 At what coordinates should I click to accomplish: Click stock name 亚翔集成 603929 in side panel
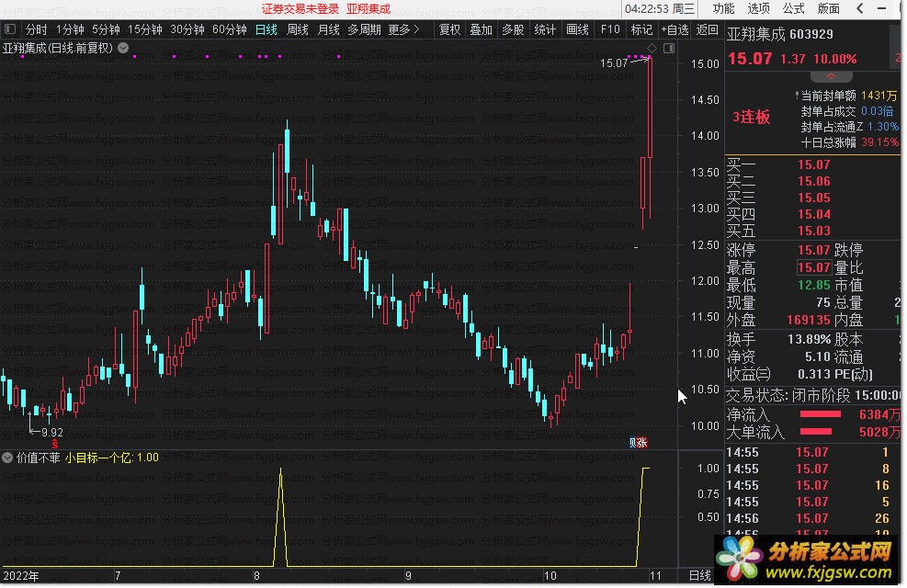780,34
